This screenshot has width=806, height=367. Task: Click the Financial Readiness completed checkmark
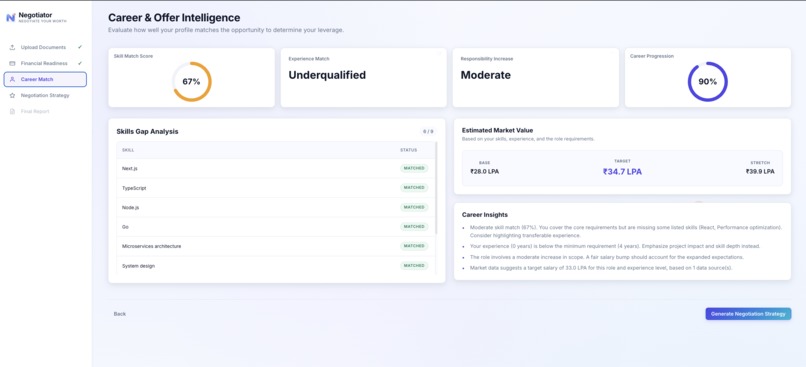click(80, 63)
